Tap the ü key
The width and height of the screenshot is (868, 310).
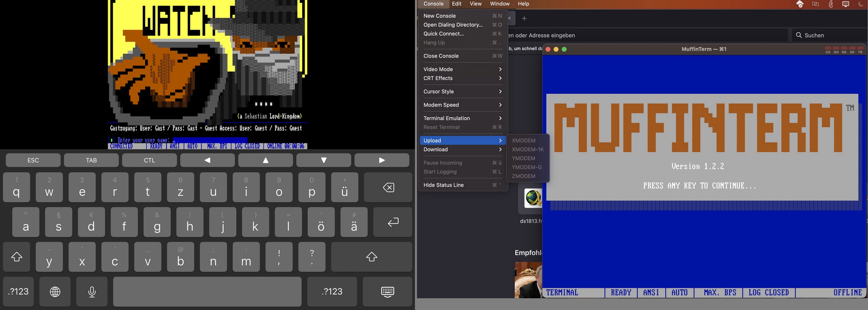(344, 187)
